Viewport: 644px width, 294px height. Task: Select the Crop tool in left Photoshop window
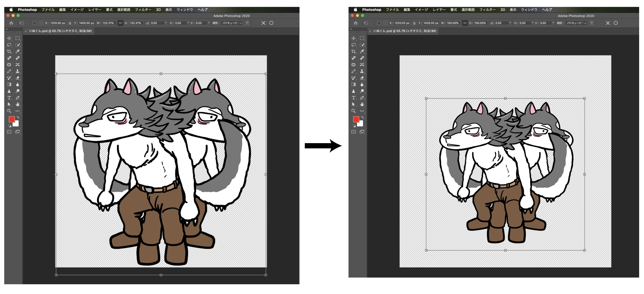point(9,51)
